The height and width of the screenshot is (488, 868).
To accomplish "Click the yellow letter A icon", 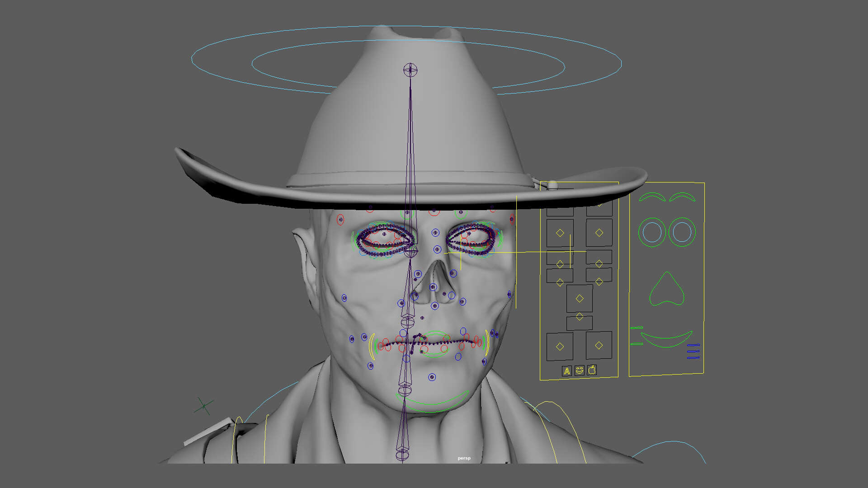I will click(566, 371).
